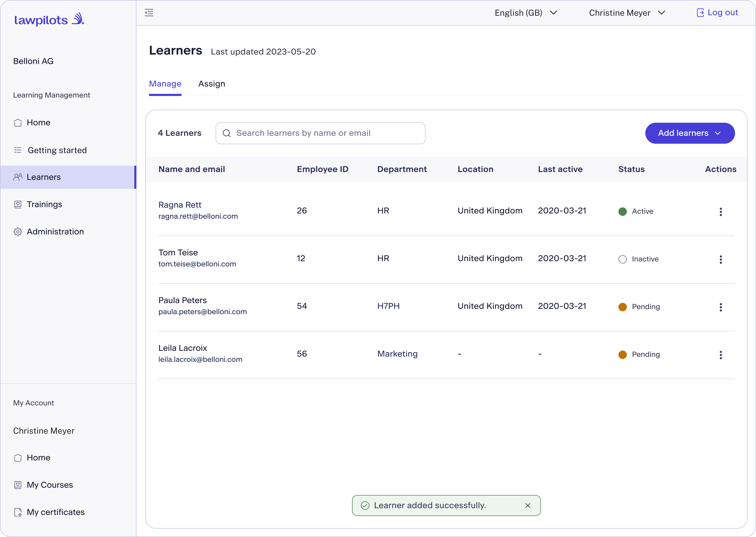This screenshot has width=756, height=537.
Task: Click the Home house icon under My Account
Action: pos(18,458)
